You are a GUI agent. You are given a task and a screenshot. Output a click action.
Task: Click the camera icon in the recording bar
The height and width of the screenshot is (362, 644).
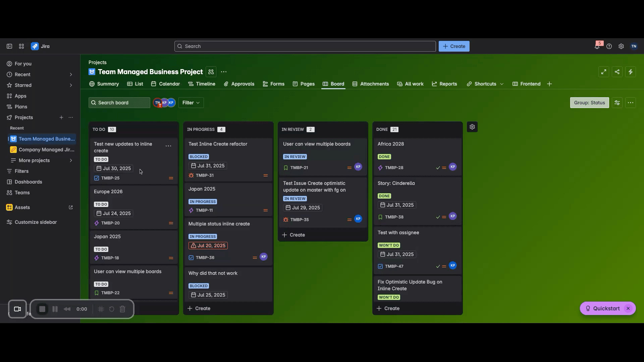coord(17,309)
